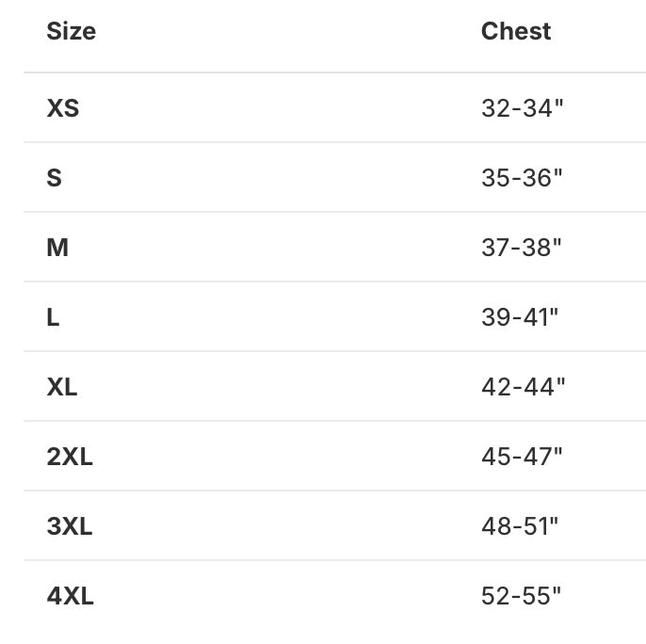The width and height of the screenshot is (646, 644).
Task: Click the 48-51" chest measurement
Action: tap(520, 526)
